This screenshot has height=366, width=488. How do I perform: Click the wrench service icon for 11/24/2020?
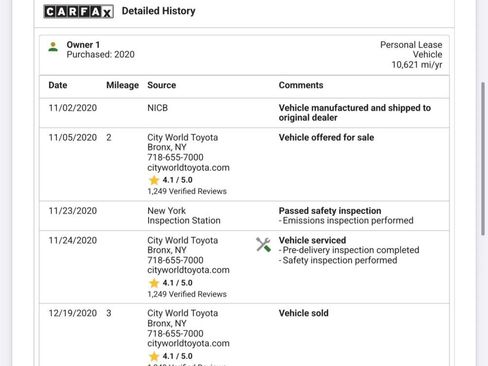[263, 245]
